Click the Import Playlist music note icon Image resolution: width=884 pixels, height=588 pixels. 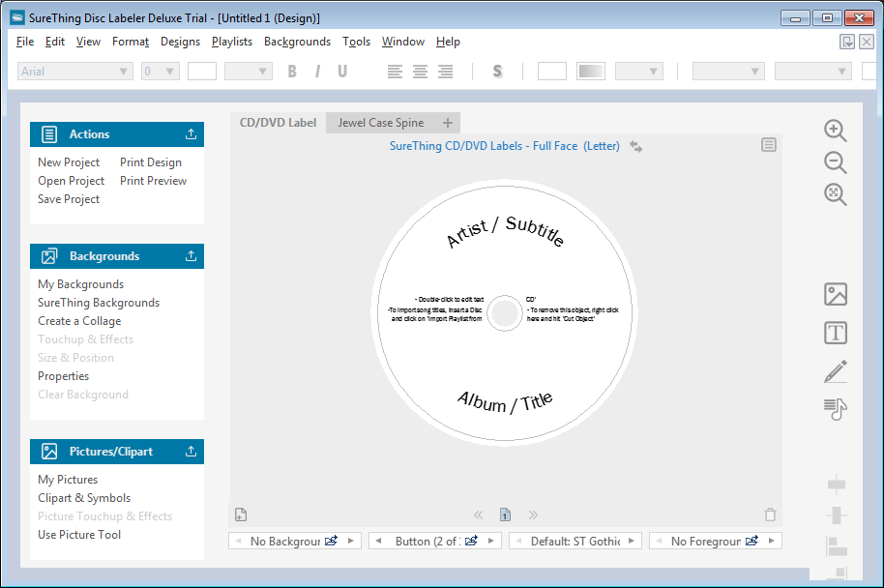[x=833, y=409]
